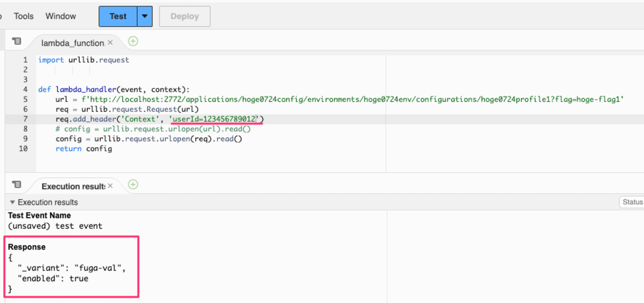Open the Window menu
Screen dimensions: 644x303
click(x=61, y=16)
